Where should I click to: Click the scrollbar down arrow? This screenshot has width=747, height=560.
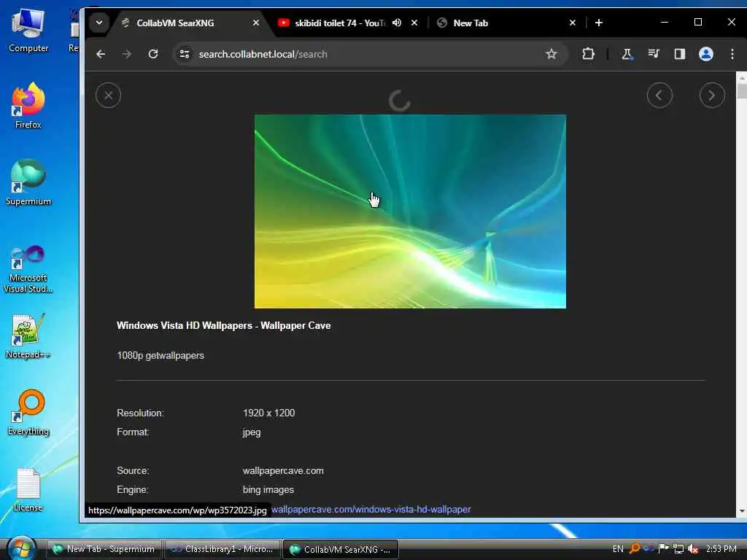(741, 511)
